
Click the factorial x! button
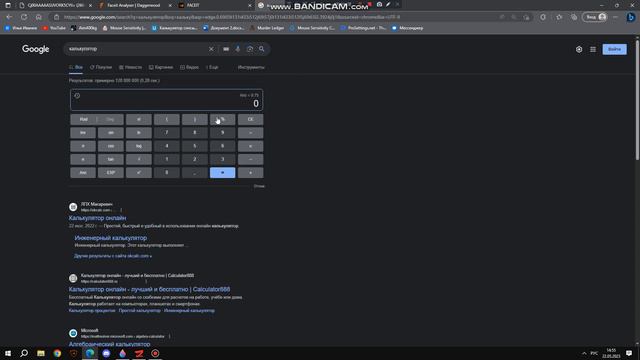pos(139,119)
